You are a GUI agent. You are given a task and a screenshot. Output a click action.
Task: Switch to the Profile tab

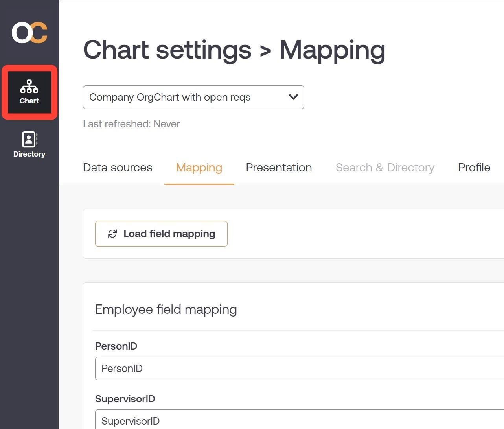click(x=474, y=168)
